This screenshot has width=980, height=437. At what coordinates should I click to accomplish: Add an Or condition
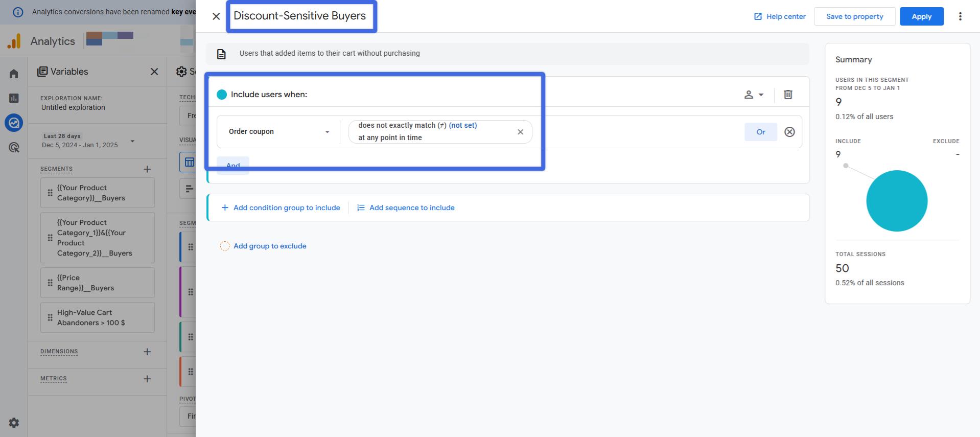point(760,132)
